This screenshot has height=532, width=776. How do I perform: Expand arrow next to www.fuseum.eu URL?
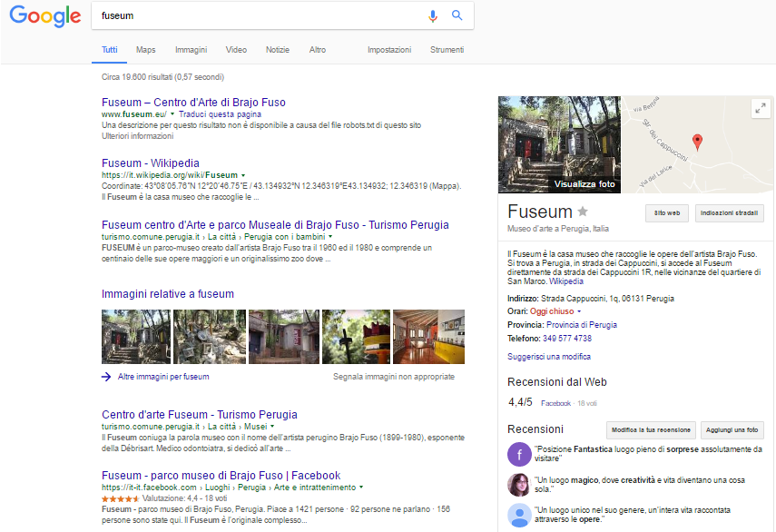[x=172, y=114]
